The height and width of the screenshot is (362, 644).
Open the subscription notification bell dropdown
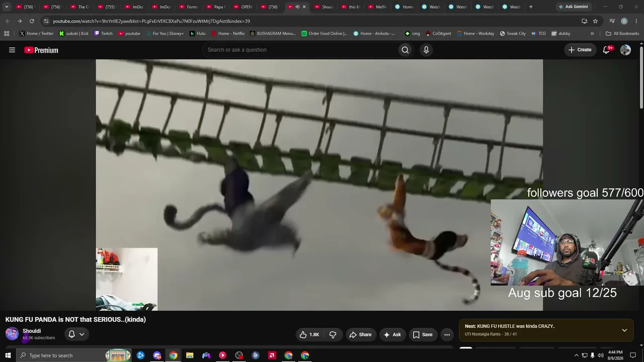[x=76, y=334]
